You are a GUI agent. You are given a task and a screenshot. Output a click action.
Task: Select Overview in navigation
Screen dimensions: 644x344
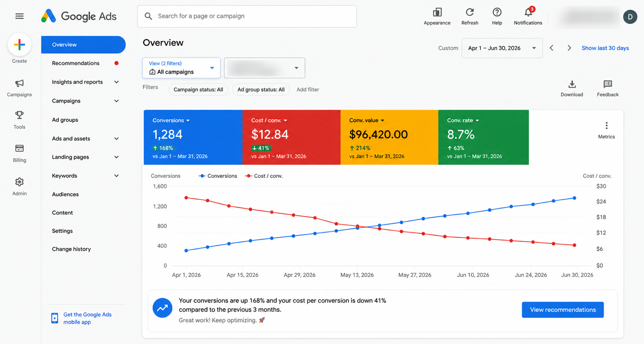[83, 45]
